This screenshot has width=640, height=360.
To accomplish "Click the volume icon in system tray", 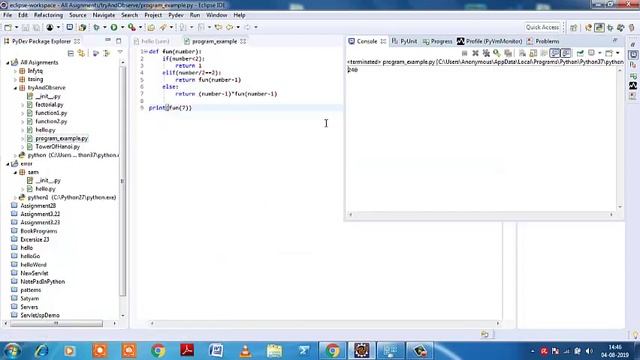I will click(589, 351).
